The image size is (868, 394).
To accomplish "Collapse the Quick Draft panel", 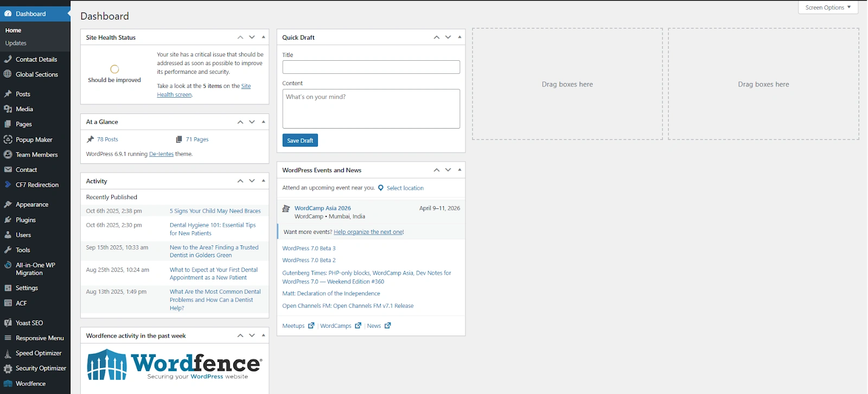I will click(459, 37).
